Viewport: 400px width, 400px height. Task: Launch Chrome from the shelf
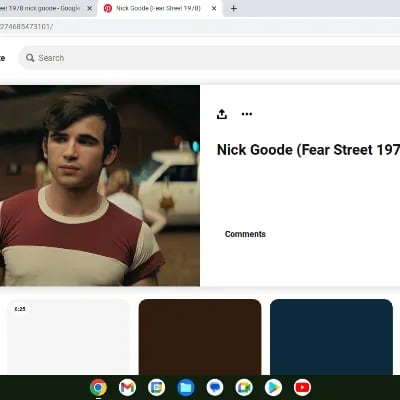[x=98, y=387]
